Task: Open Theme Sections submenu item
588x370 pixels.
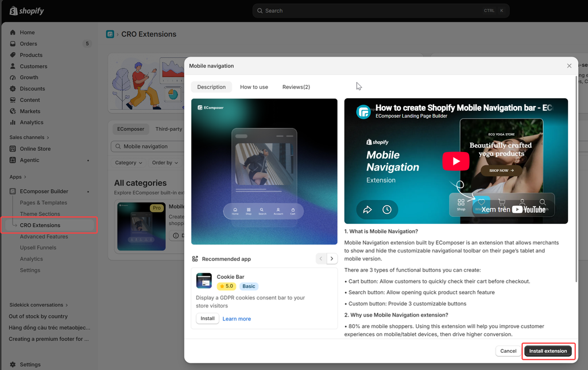Action: (x=40, y=214)
